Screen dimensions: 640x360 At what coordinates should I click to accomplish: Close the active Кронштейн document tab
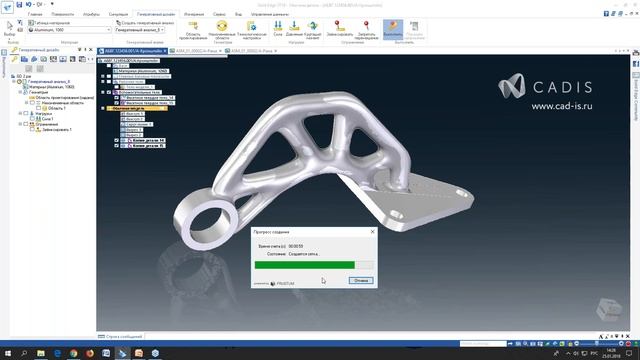tap(165, 51)
